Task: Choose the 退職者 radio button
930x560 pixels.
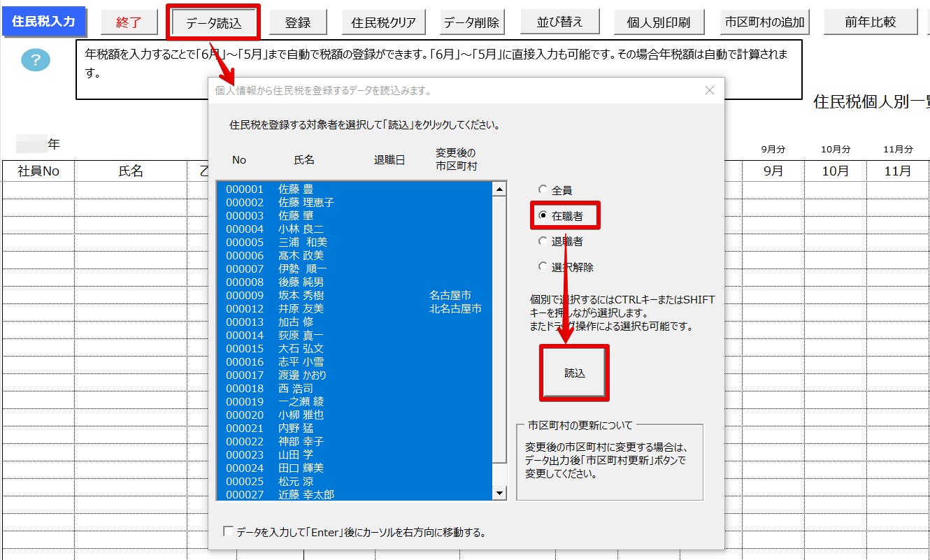Action: 543,241
